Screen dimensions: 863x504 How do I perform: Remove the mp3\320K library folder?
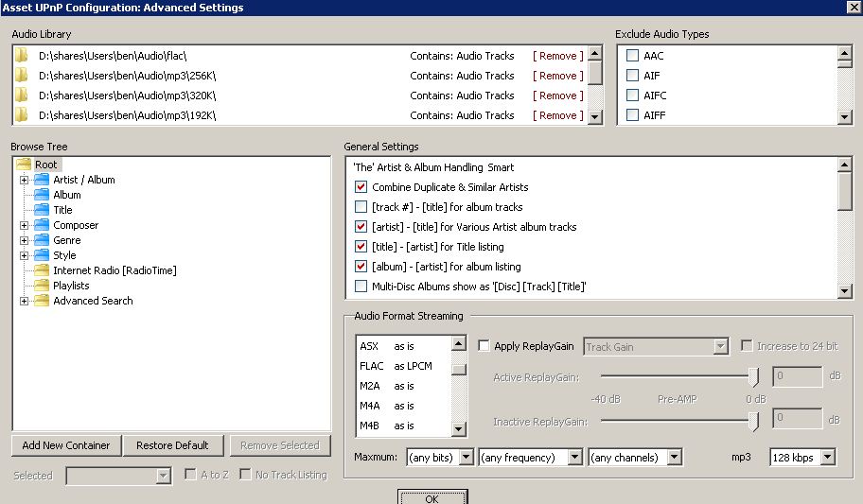[557, 96]
